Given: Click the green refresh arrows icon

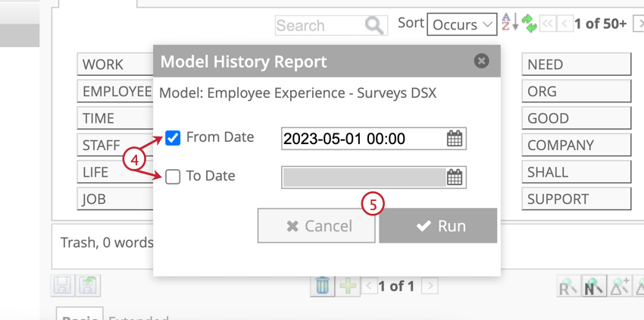Looking at the screenshot, I should (529, 24).
